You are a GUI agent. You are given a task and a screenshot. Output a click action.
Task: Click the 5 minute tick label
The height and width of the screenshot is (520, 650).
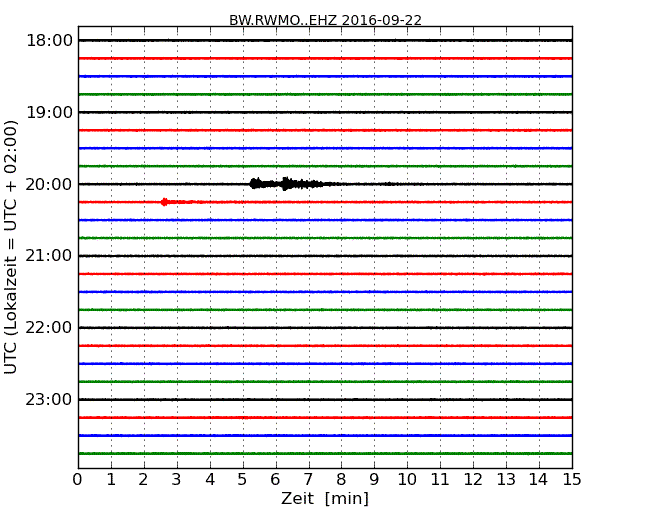pos(243,479)
